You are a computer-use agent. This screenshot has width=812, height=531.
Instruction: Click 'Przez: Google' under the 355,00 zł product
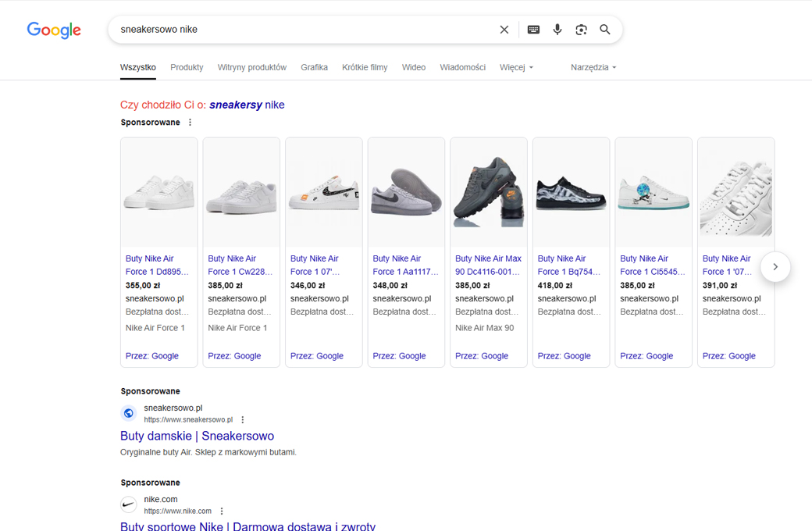151,356
